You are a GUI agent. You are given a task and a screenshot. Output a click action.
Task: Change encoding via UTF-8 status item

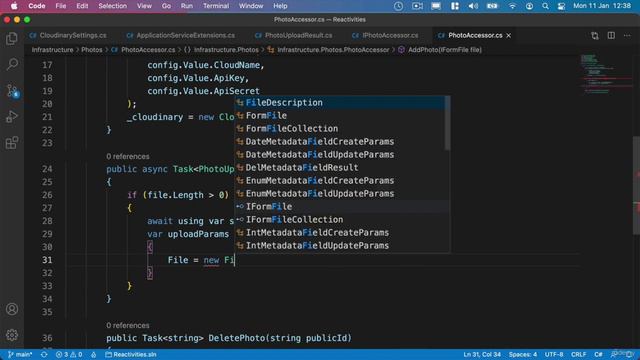click(x=554, y=354)
